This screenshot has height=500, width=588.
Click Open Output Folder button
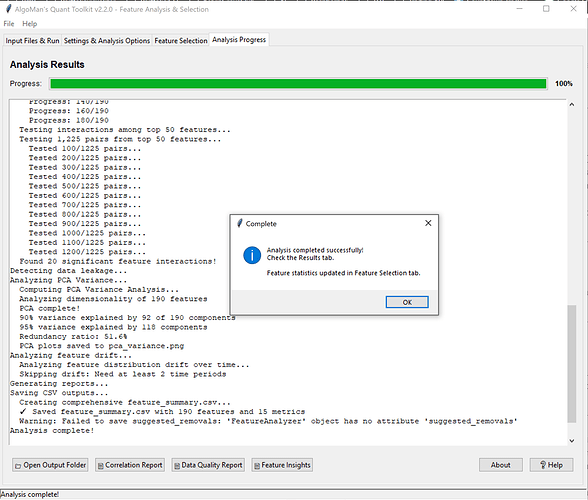click(x=50, y=465)
